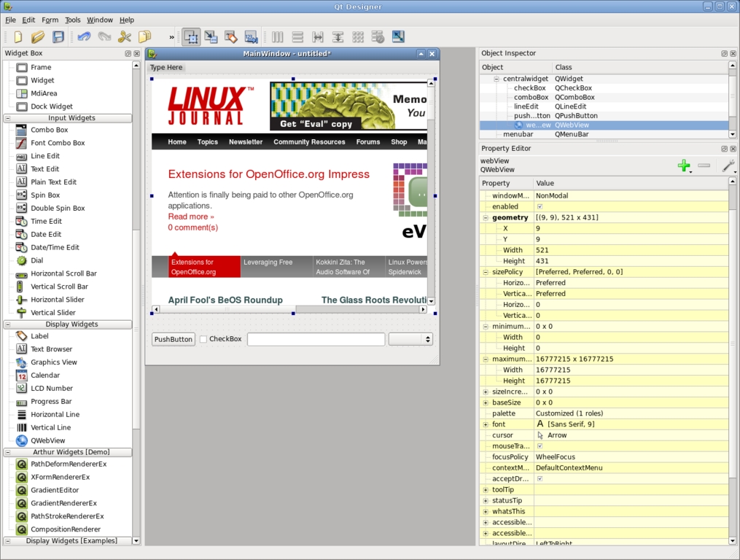Click the Save form toolbar icon
This screenshot has width=740, height=560.
pyautogui.click(x=58, y=37)
